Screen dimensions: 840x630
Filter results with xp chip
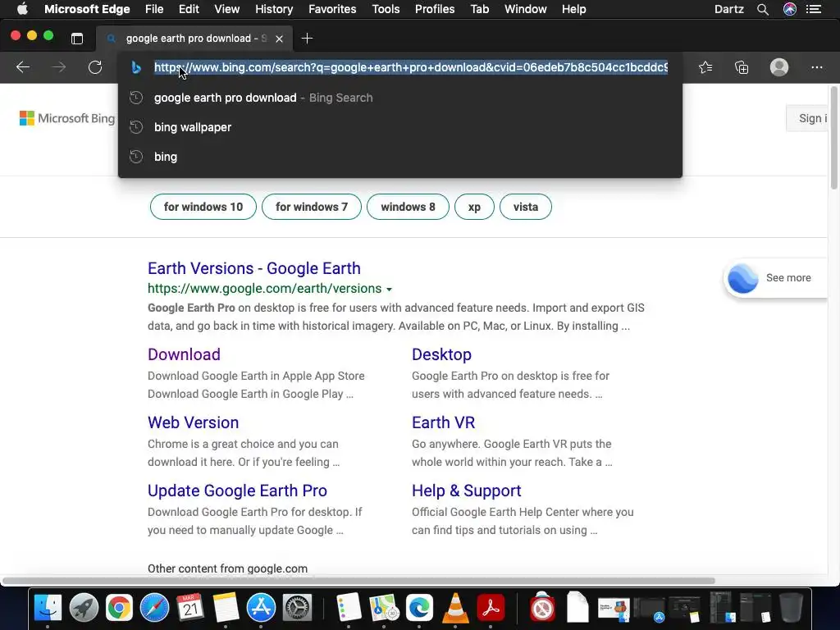tap(474, 207)
